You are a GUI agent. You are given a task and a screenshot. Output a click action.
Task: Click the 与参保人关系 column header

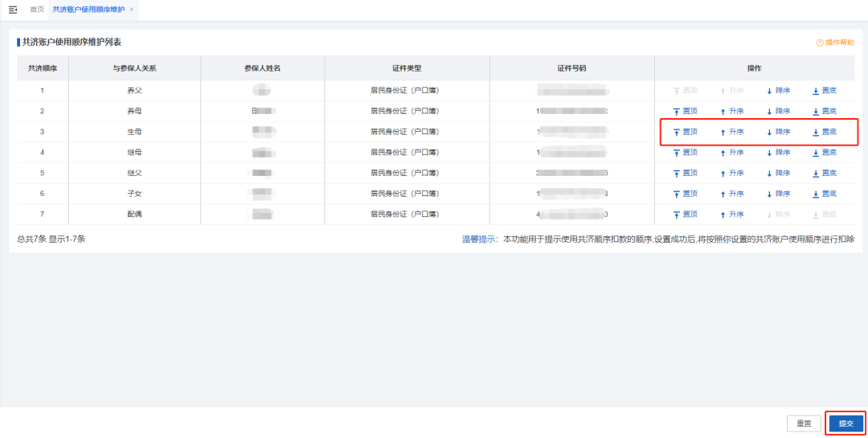click(x=134, y=68)
